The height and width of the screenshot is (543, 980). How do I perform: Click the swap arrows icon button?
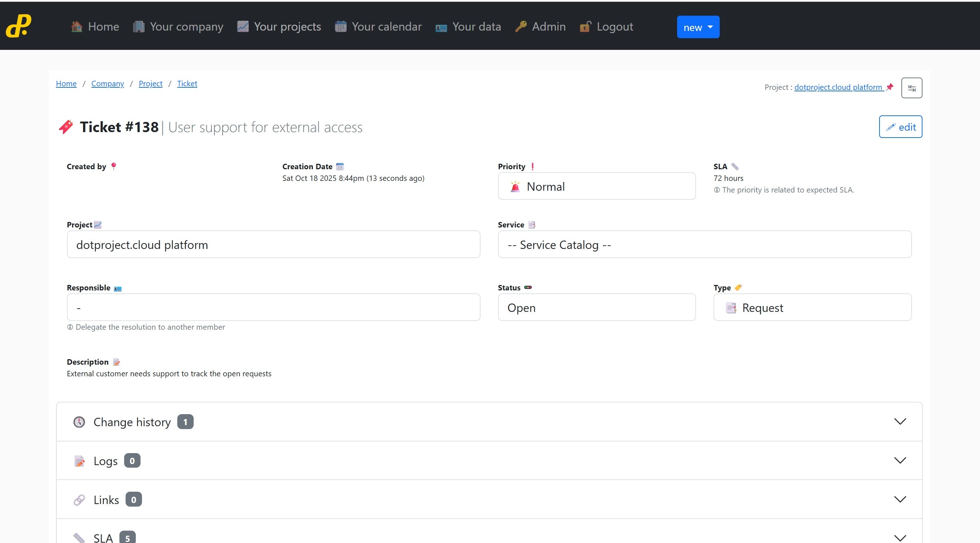pos(912,88)
